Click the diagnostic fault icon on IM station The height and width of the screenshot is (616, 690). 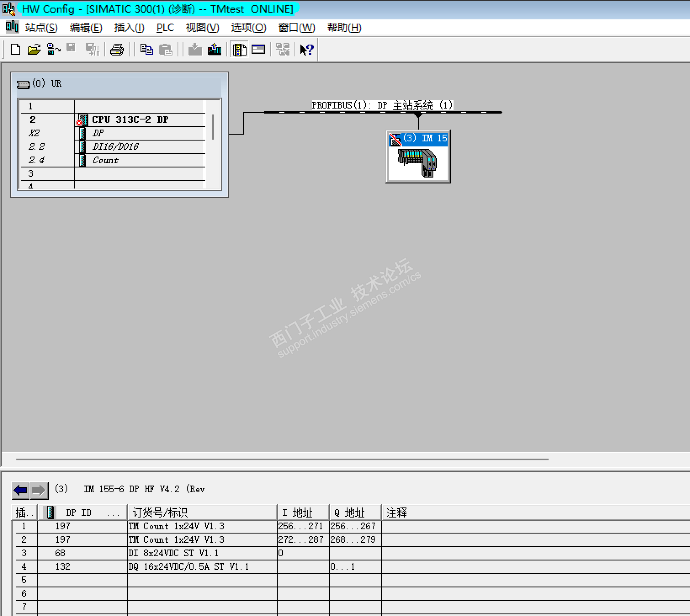click(395, 139)
